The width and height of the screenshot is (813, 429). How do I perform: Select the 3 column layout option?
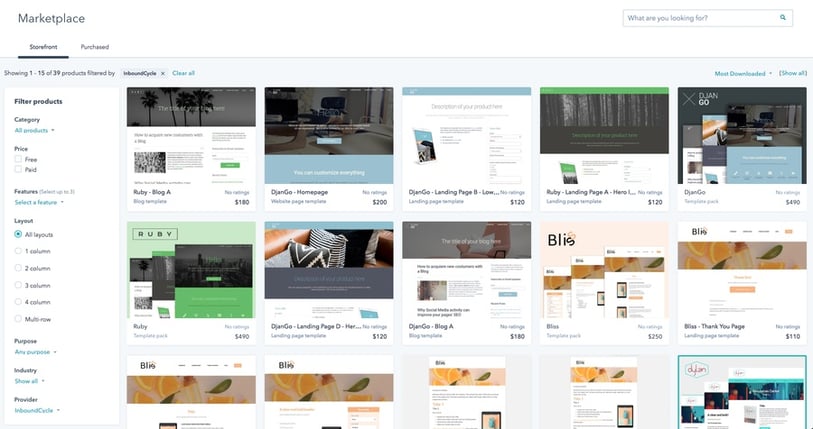[x=18, y=285]
